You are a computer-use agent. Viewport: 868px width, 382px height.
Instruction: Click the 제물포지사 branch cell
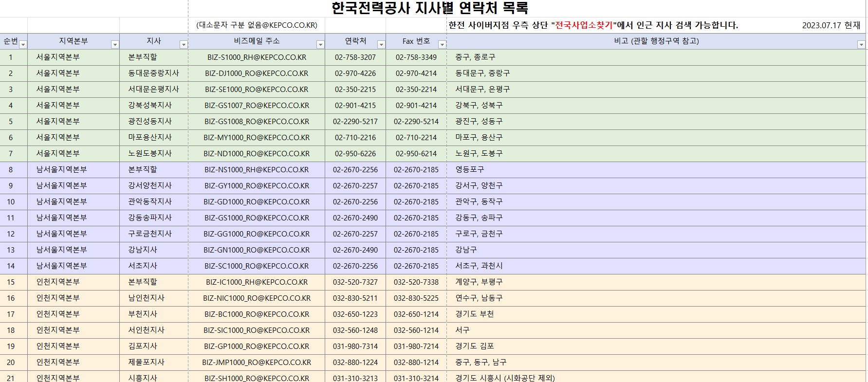click(x=154, y=363)
